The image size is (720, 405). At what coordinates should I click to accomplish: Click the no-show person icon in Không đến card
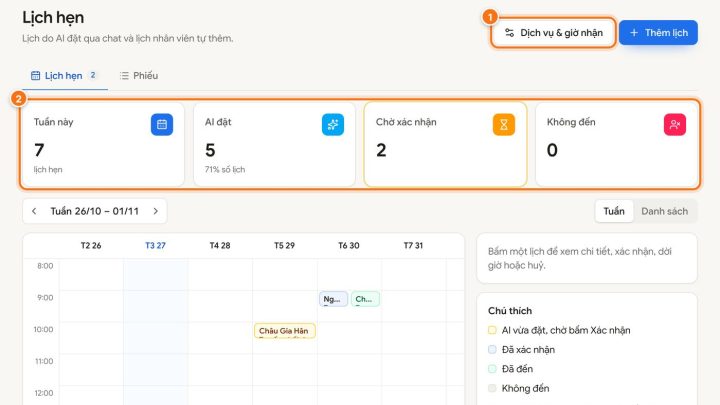(x=675, y=124)
